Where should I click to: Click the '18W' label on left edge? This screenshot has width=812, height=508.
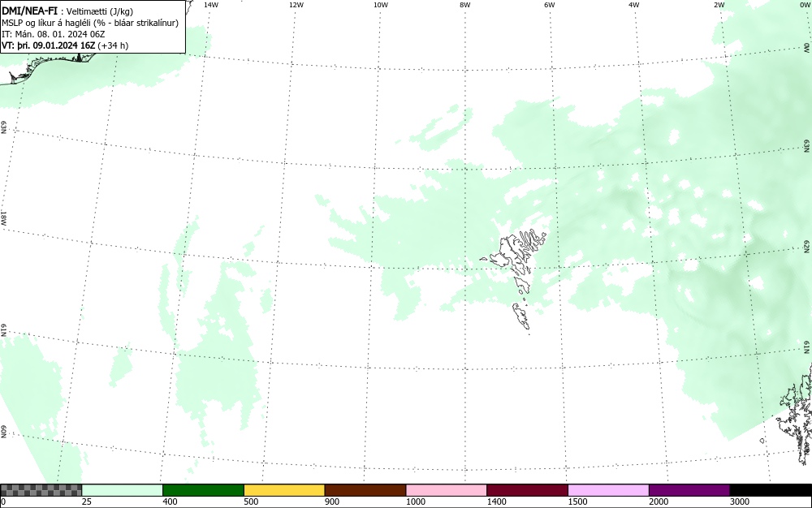pos(3,217)
